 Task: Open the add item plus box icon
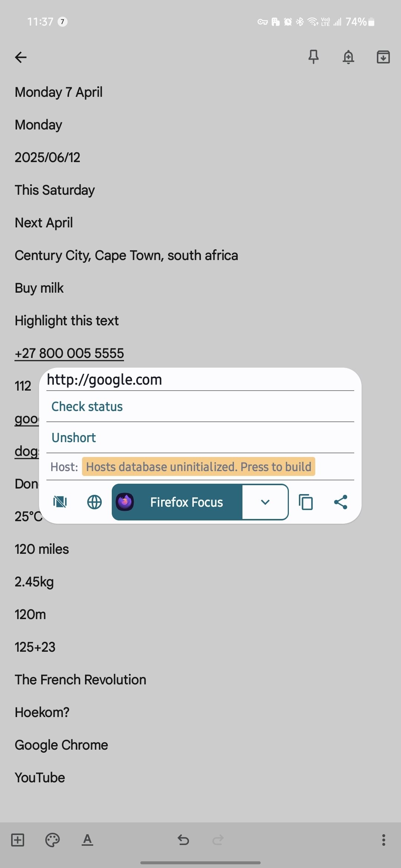point(18,840)
